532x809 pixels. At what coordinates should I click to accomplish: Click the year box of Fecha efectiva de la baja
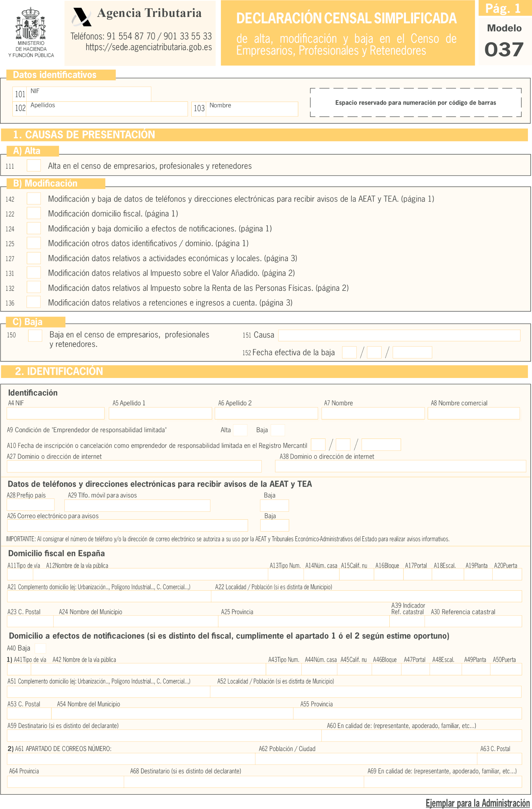coord(412,353)
